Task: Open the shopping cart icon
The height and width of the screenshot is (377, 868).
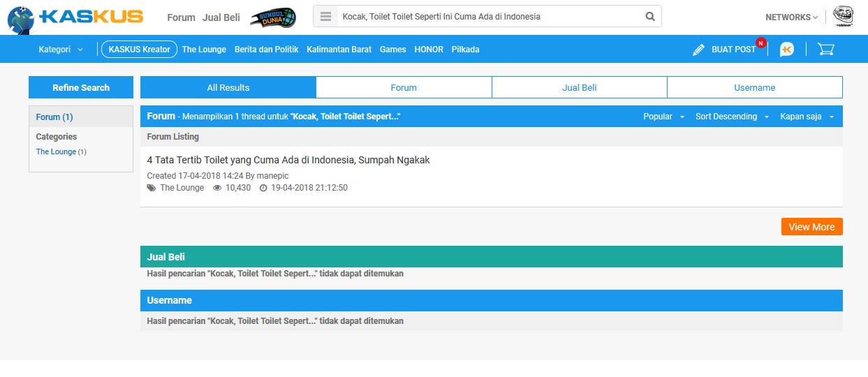Action: tap(826, 50)
